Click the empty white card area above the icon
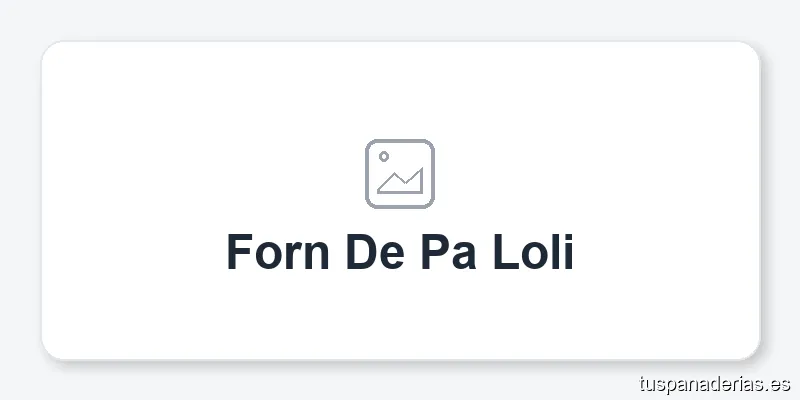Screen dimensions: 800x400 (400, 90)
